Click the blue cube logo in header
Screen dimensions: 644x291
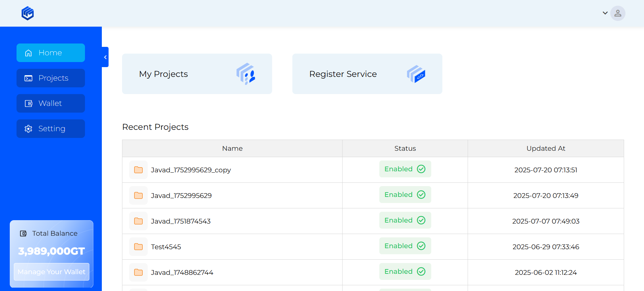click(x=28, y=13)
